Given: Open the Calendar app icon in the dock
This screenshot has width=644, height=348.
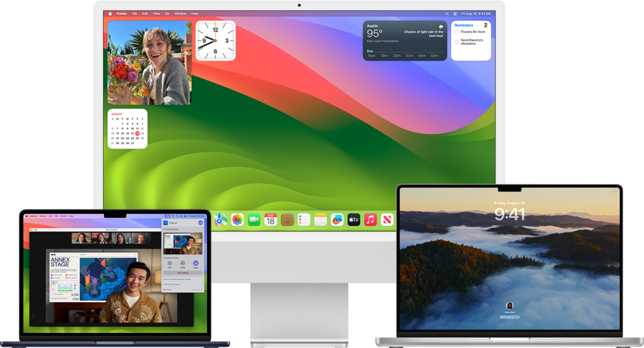Looking at the screenshot, I should coord(270,220).
